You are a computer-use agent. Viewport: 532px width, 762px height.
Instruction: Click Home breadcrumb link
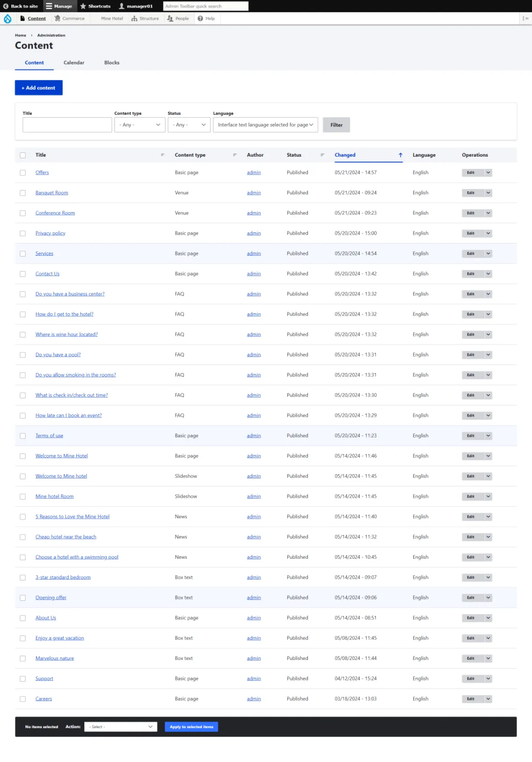[x=20, y=35]
